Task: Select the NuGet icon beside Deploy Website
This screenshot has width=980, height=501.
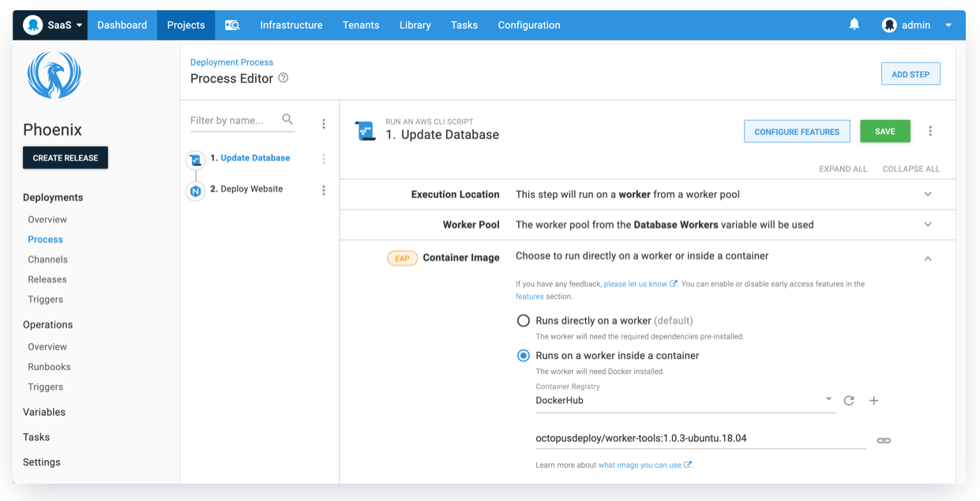Action: (x=195, y=191)
